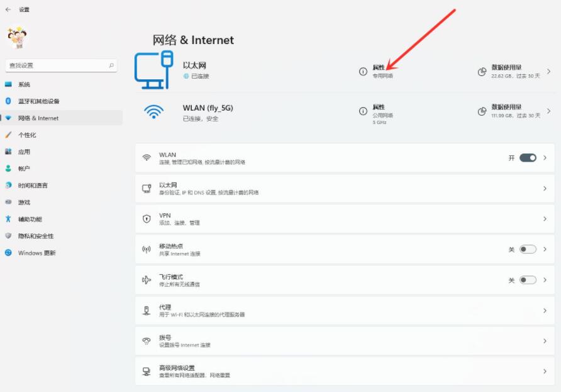
Task: Select 网络 & Internet in the sidebar
Action: (61, 118)
